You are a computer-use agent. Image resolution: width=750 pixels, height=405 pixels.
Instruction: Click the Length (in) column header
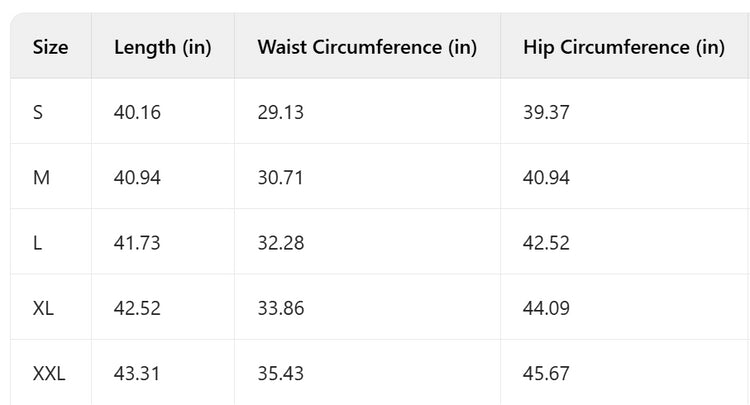[163, 47]
